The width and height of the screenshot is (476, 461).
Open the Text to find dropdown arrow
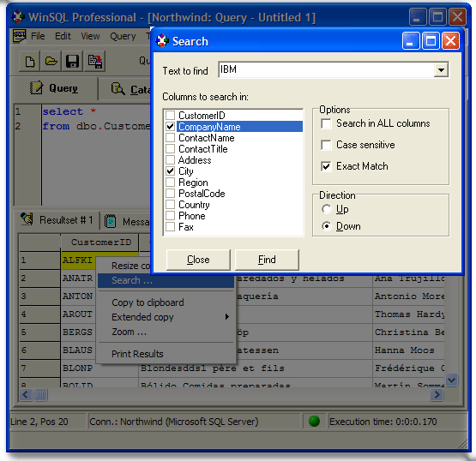(441, 70)
